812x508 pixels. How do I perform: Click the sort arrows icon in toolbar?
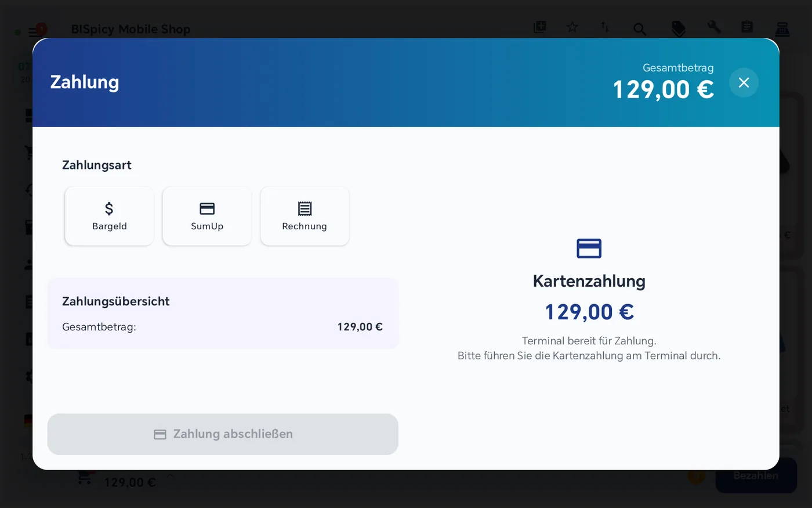605,27
